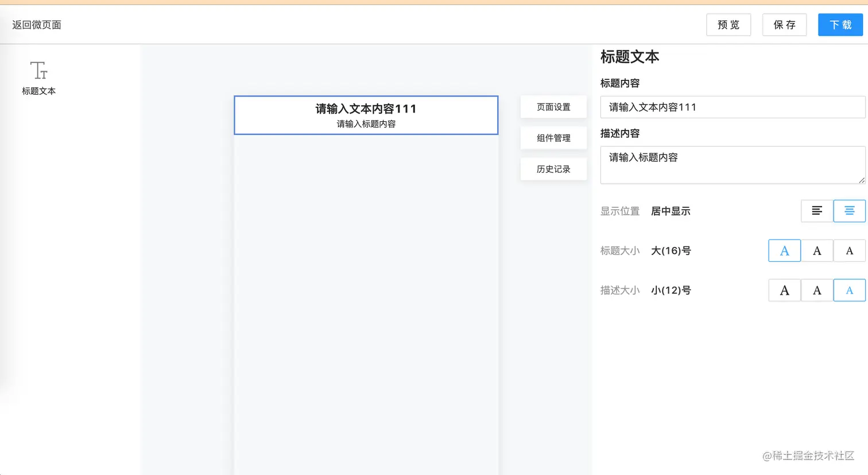Set 标题大小 to the largest A
This screenshot has width=868, height=475.
784,251
